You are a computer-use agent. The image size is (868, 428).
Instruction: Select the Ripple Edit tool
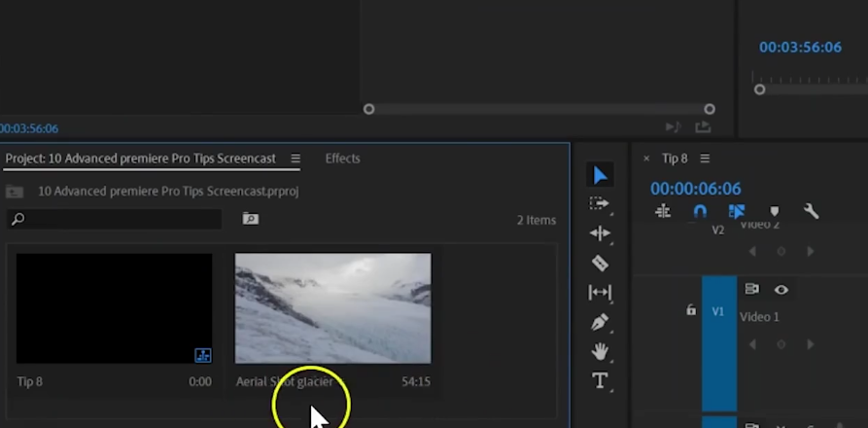pos(600,233)
